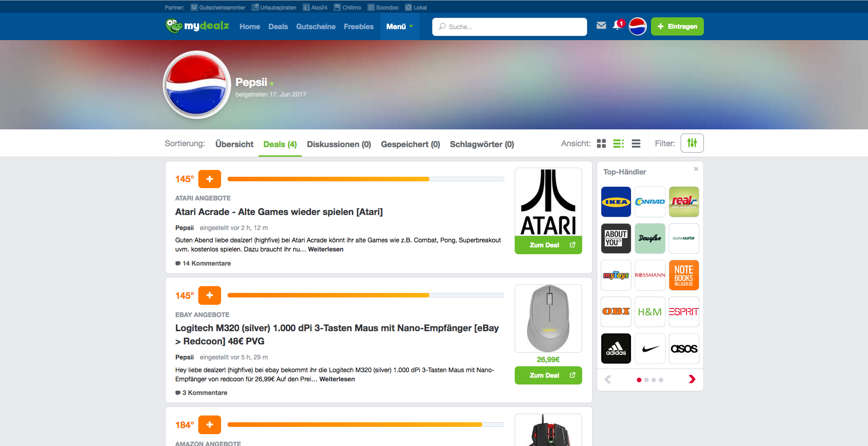
Task: Open the Filter settings button
Action: pos(692,143)
